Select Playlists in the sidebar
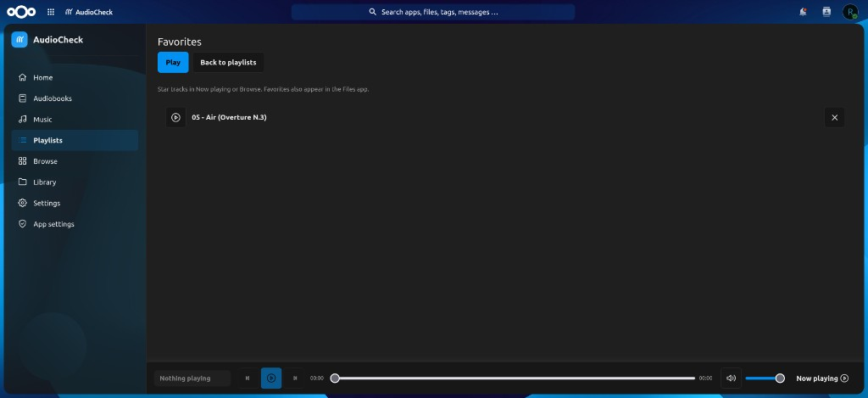This screenshot has width=868, height=398. coord(75,140)
